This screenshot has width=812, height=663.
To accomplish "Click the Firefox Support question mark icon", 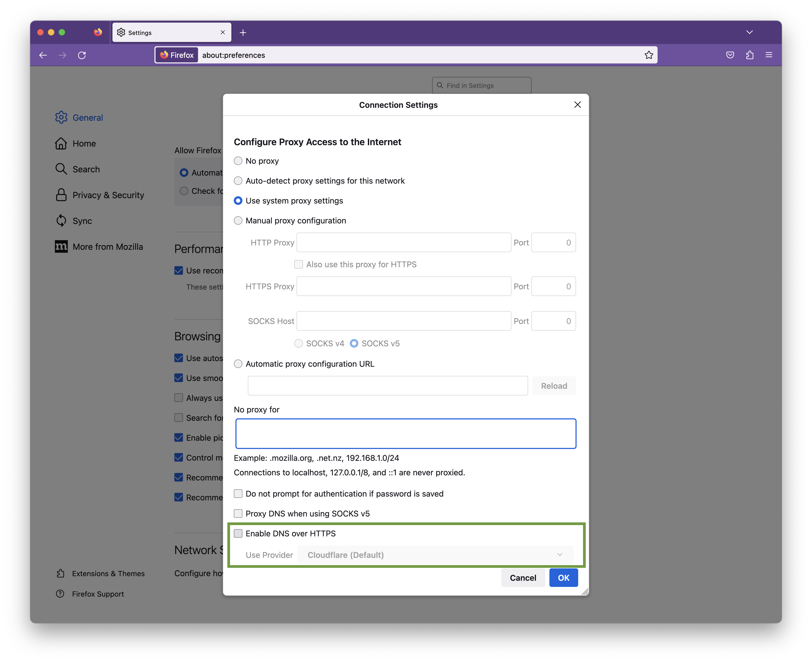I will tap(60, 594).
